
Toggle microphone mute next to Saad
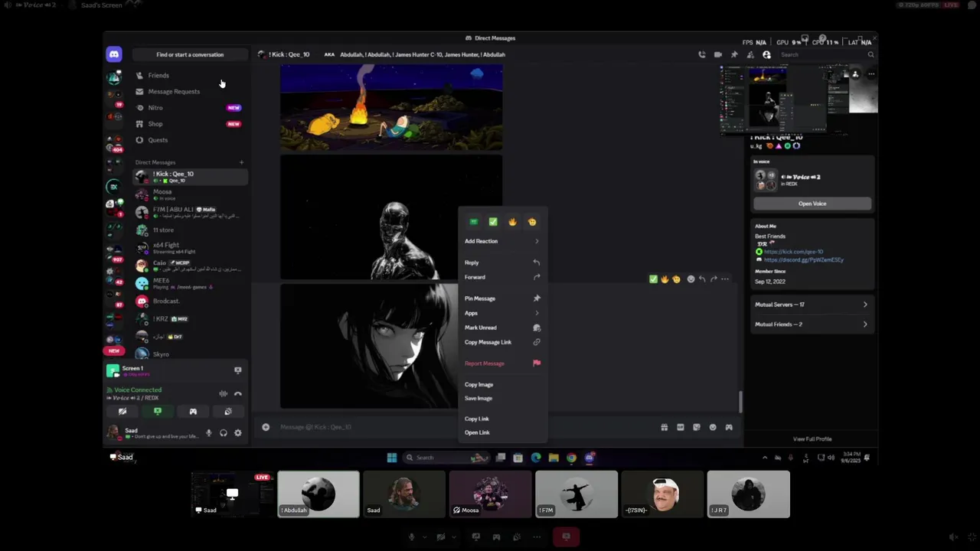pyautogui.click(x=208, y=433)
